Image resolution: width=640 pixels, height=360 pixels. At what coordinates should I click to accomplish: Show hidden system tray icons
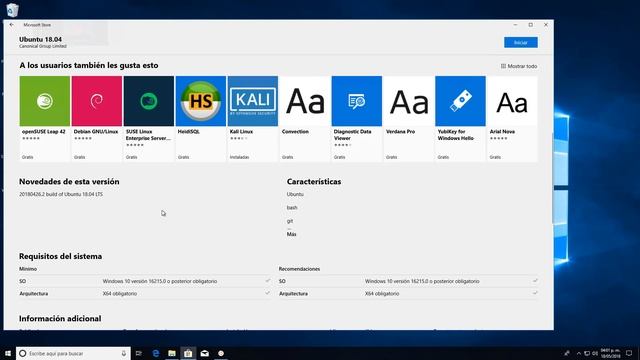point(578,353)
